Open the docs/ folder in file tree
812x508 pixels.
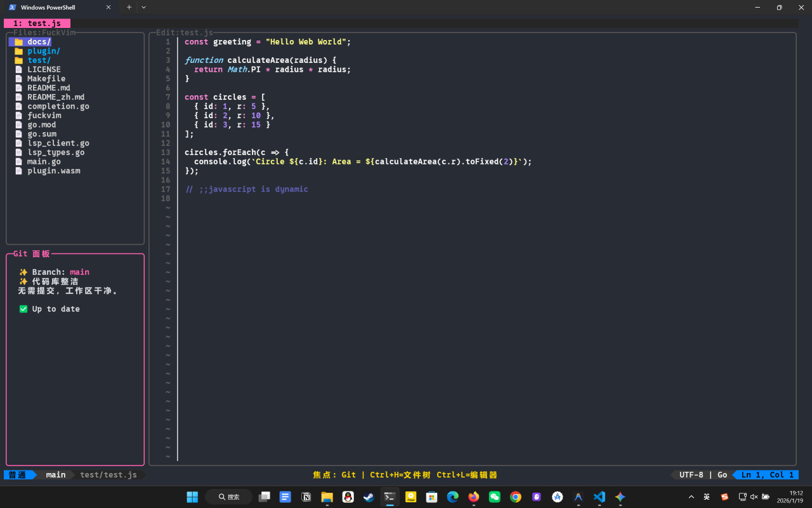39,42
